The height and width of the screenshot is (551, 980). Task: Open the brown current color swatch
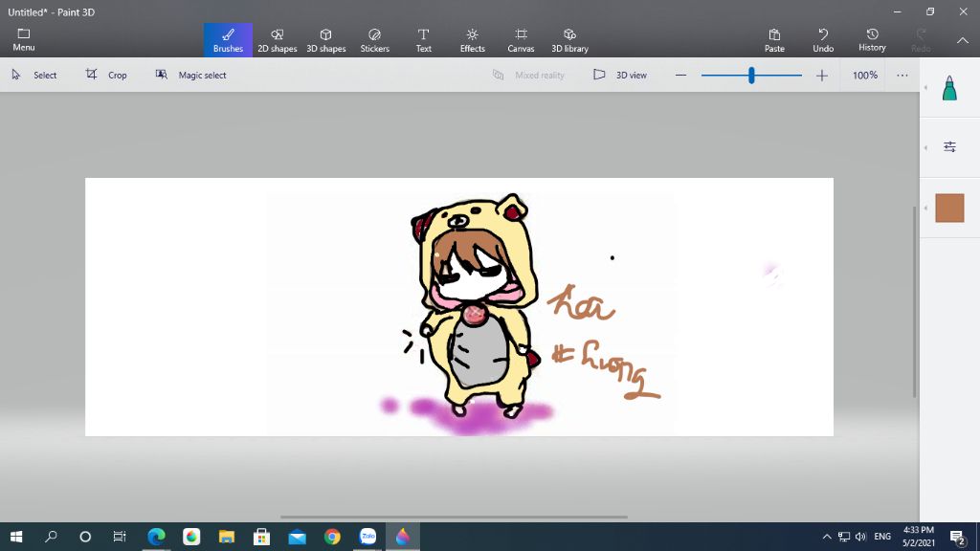(949, 208)
